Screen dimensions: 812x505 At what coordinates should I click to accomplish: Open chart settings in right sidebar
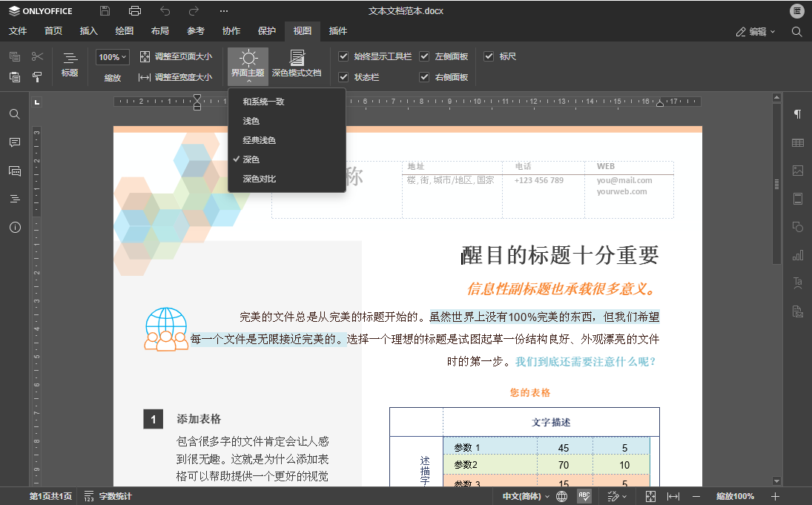pos(797,255)
